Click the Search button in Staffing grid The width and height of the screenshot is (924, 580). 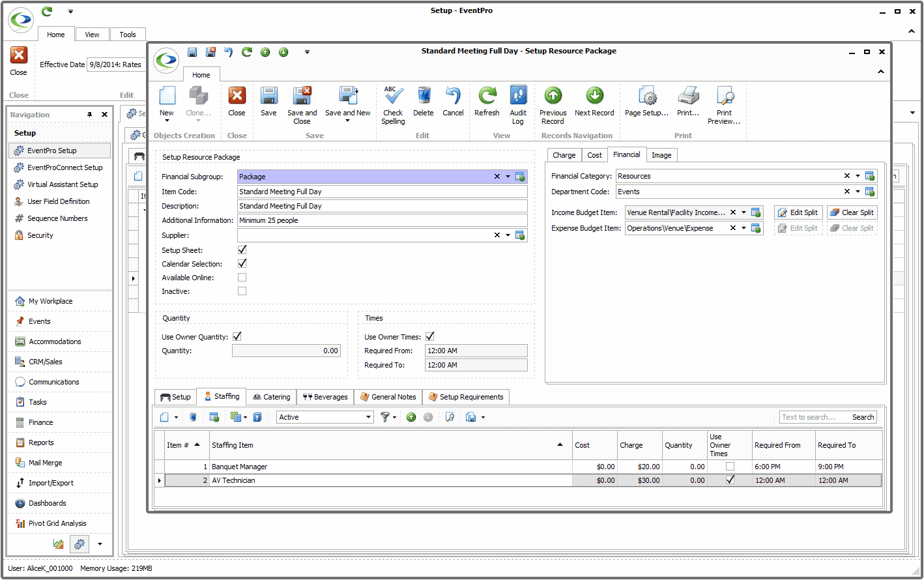863,417
